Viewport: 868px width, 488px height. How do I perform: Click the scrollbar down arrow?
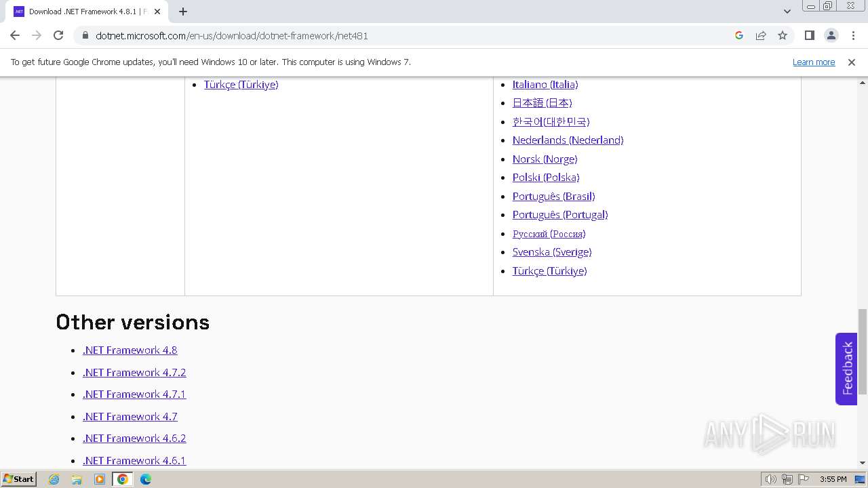point(863,463)
